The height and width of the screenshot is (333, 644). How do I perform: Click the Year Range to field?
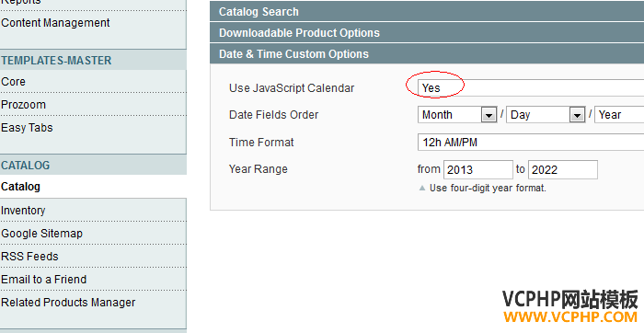563,169
